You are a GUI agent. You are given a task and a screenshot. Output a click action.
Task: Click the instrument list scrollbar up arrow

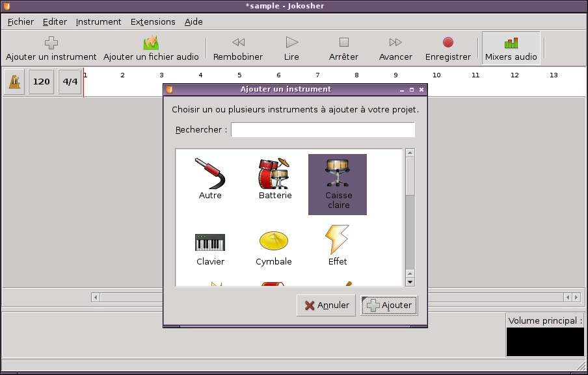coord(410,153)
